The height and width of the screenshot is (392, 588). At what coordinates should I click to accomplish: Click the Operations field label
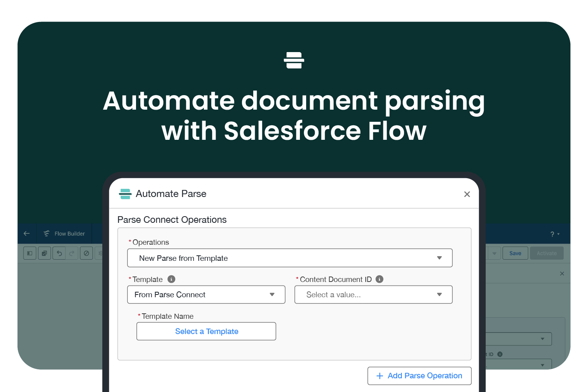click(x=151, y=242)
